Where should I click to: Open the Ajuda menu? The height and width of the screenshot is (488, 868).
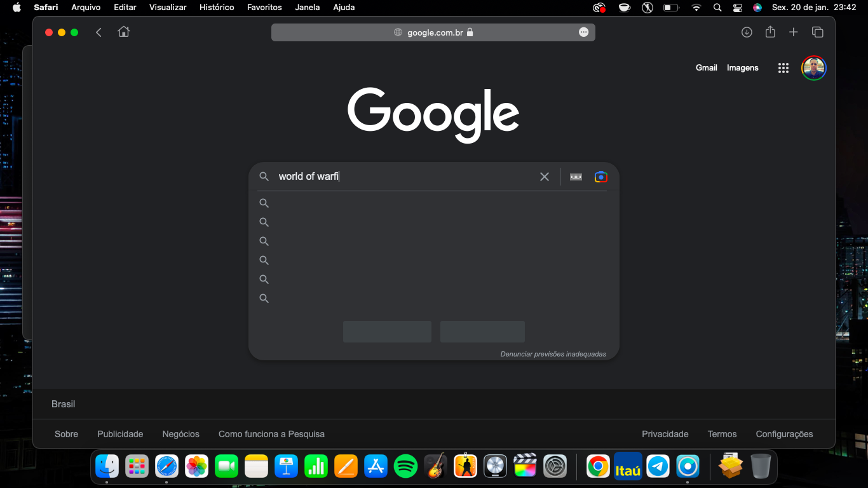[x=344, y=8]
